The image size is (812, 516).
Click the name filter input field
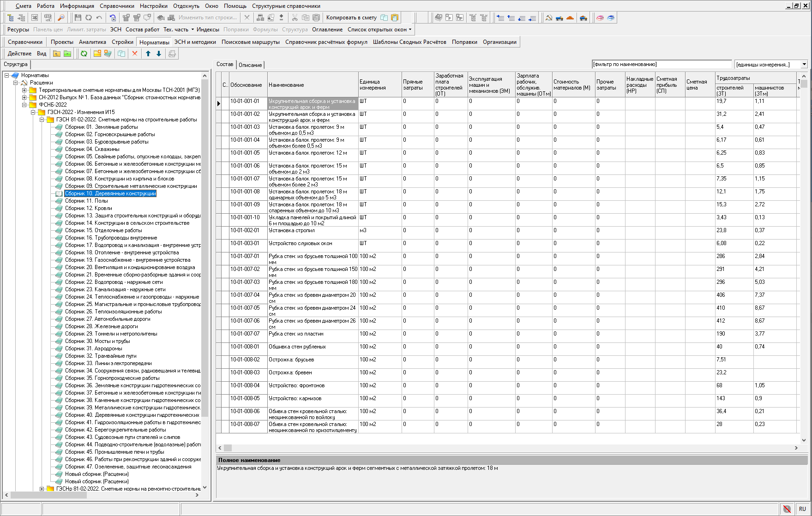point(662,65)
